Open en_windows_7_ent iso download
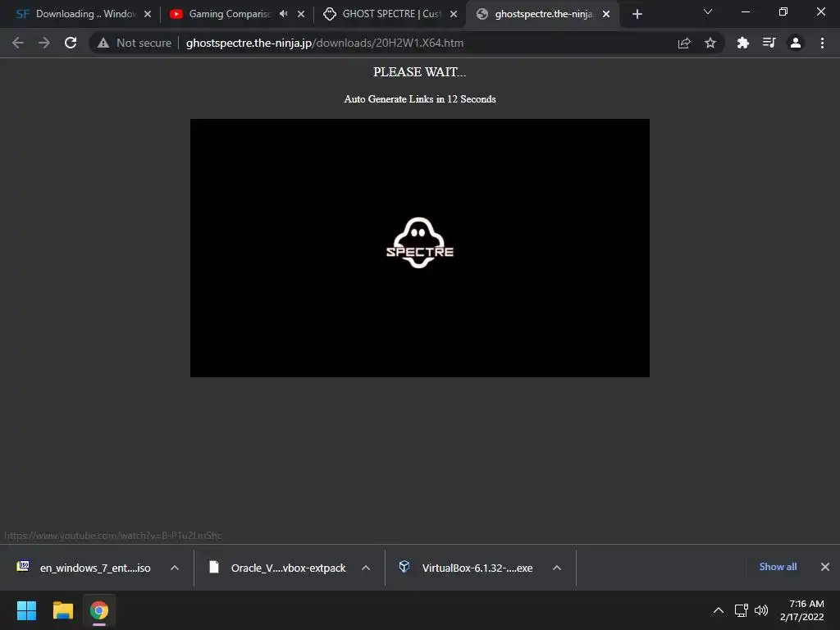 (x=95, y=568)
